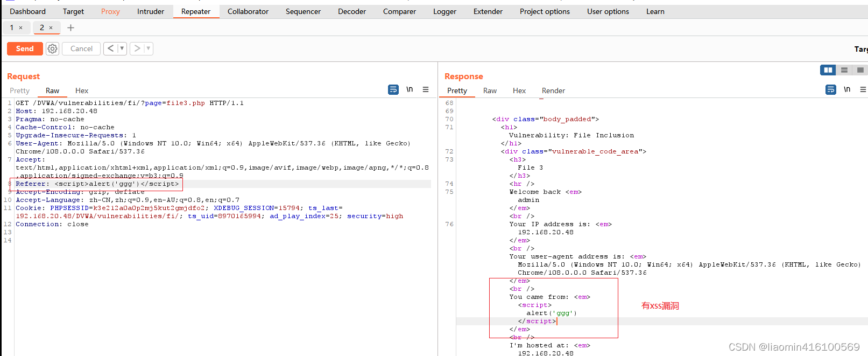
Task: Switch Request view to Pretty
Action: pyautogui.click(x=20, y=90)
